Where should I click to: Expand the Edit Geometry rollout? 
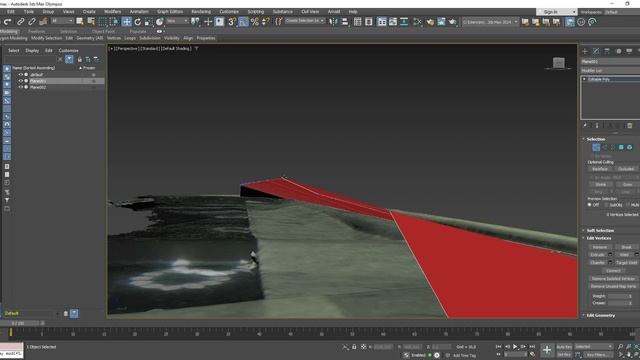click(600, 316)
